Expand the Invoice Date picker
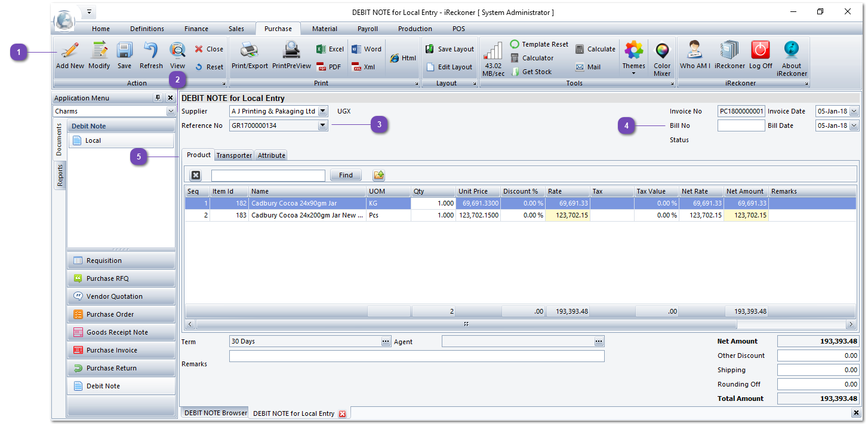This screenshot has height=426, width=868. 854,111
